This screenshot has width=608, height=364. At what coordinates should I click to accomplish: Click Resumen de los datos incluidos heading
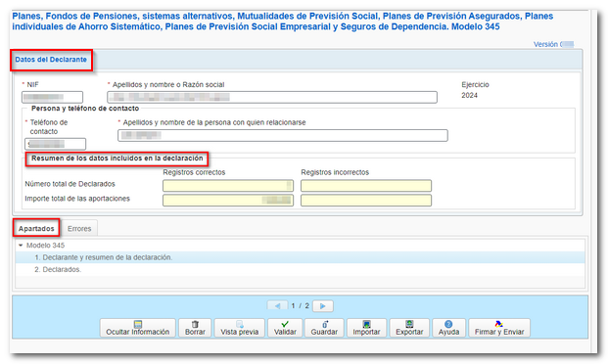click(117, 159)
